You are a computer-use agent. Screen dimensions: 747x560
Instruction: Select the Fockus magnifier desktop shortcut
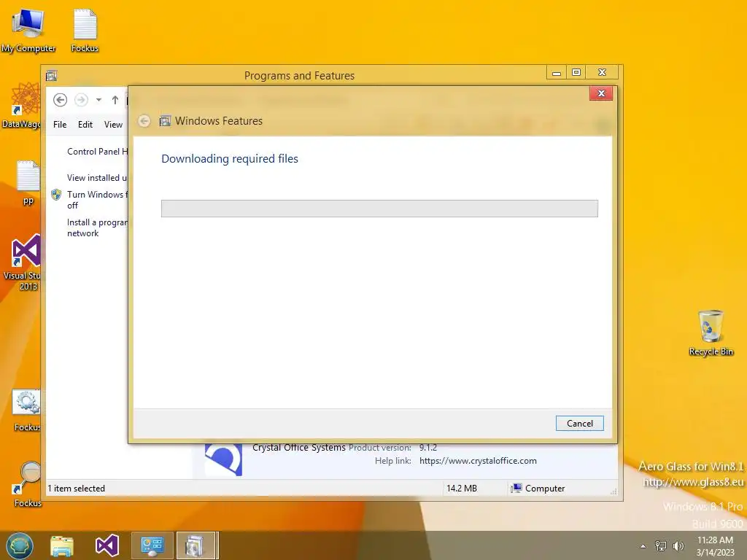point(28,484)
